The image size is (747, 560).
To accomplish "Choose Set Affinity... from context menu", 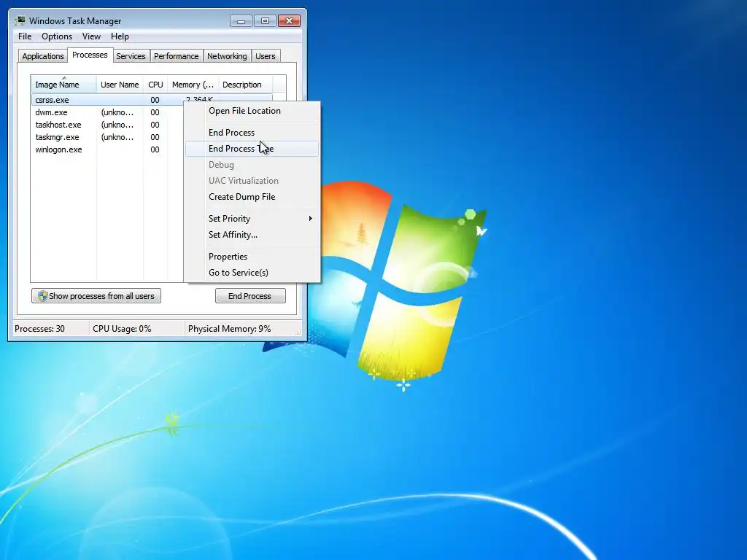I will click(x=252, y=235).
